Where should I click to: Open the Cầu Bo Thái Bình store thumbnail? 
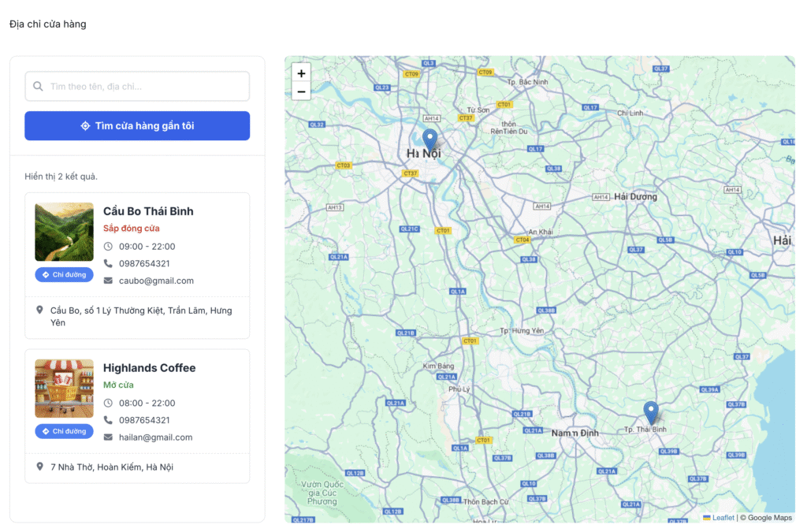(x=65, y=232)
